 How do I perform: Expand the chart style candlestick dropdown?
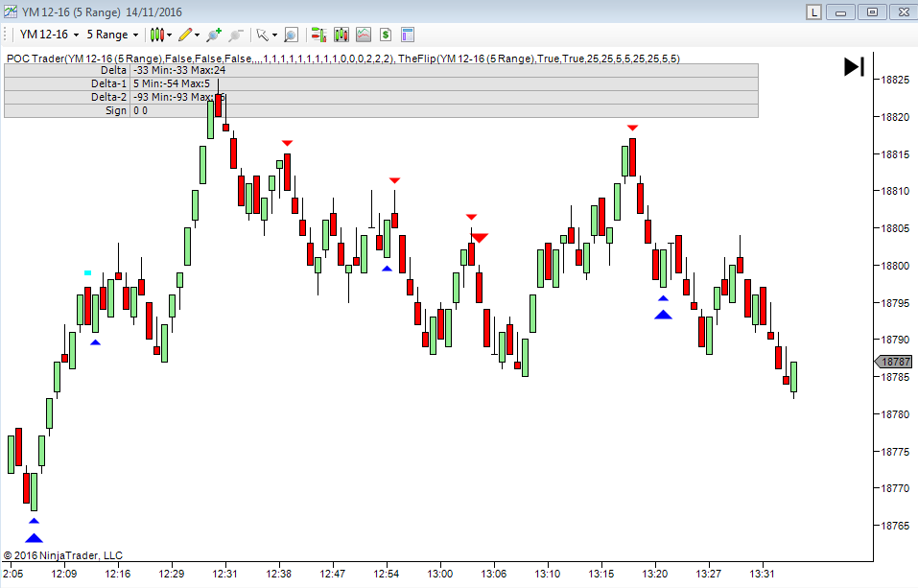pyautogui.click(x=160, y=35)
